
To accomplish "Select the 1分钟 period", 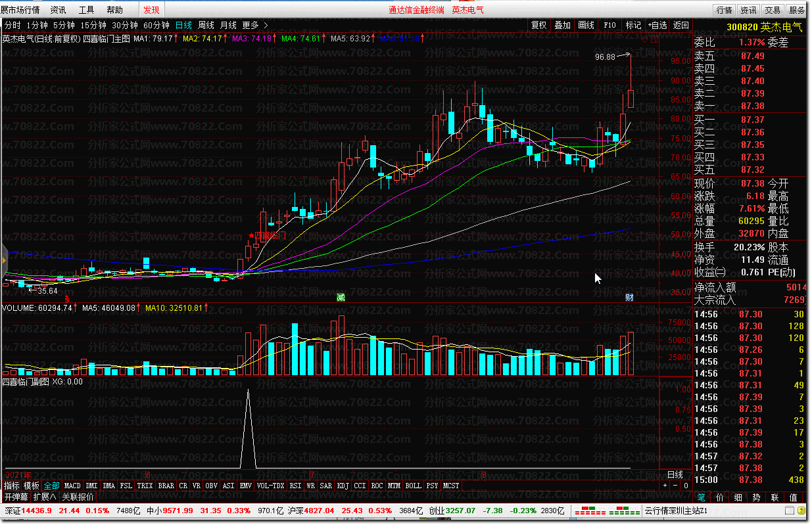I will [x=37, y=26].
